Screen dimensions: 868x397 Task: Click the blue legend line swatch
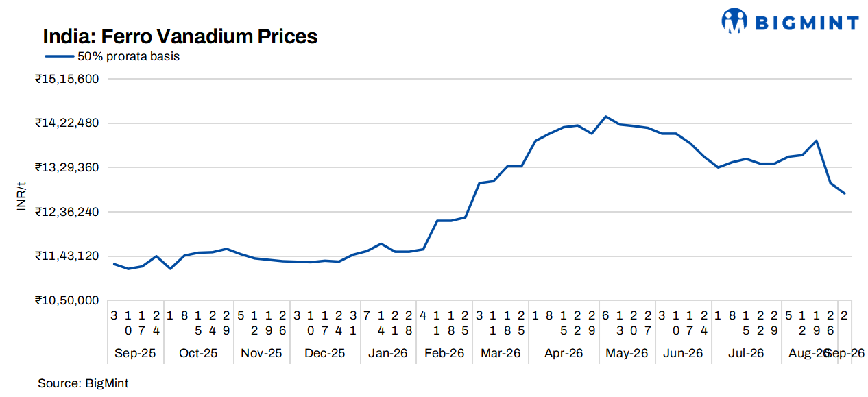tap(60, 57)
